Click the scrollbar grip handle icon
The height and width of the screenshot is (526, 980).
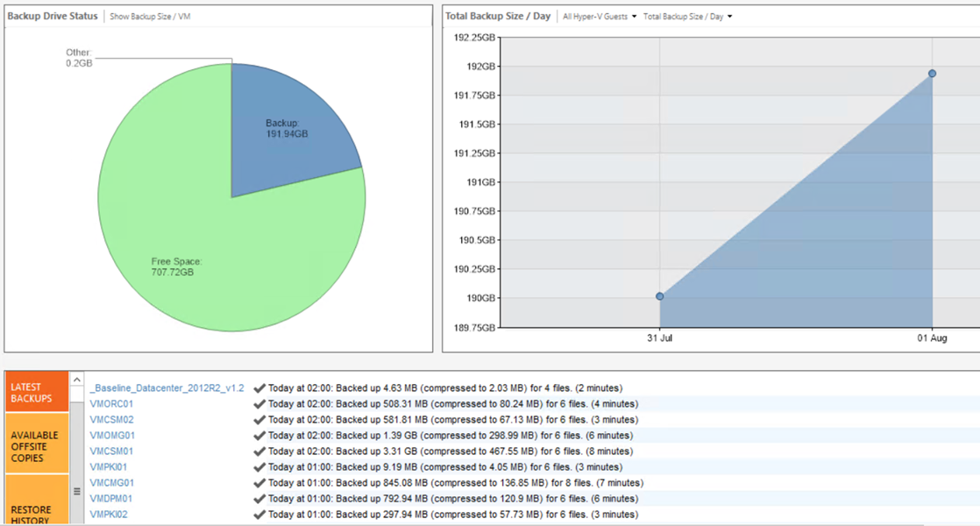(x=77, y=492)
